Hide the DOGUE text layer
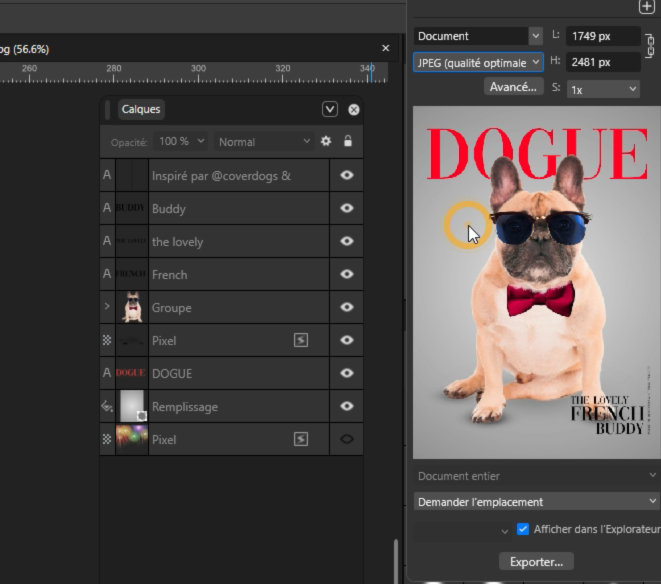Image resolution: width=661 pixels, height=584 pixels. click(x=347, y=373)
